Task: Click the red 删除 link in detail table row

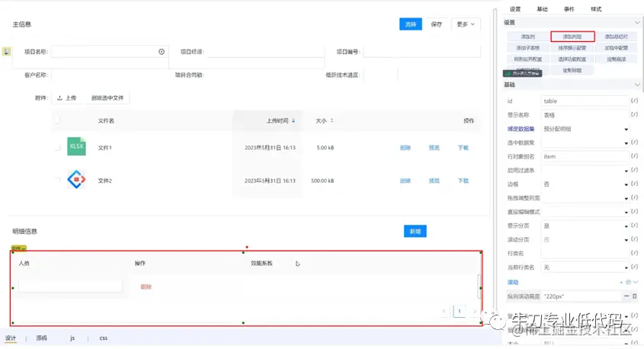Action: pyautogui.click(x=146, y=287)
